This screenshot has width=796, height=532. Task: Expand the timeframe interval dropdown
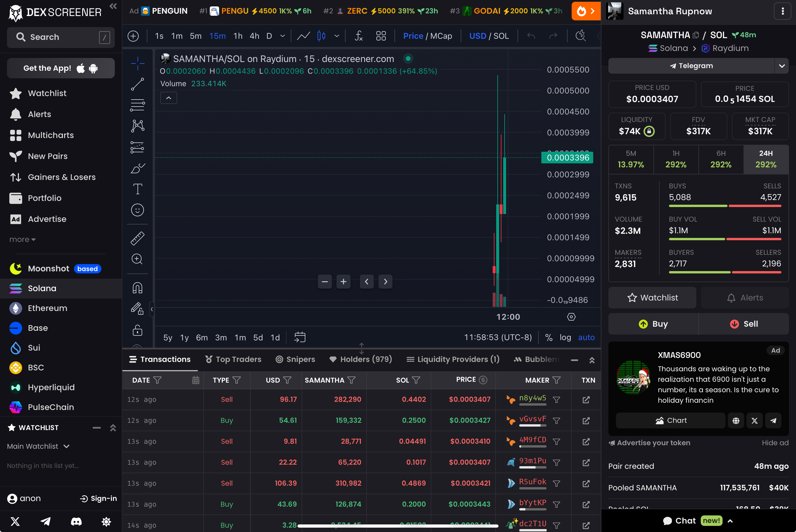pyautogui.click(x=282, y=36)
